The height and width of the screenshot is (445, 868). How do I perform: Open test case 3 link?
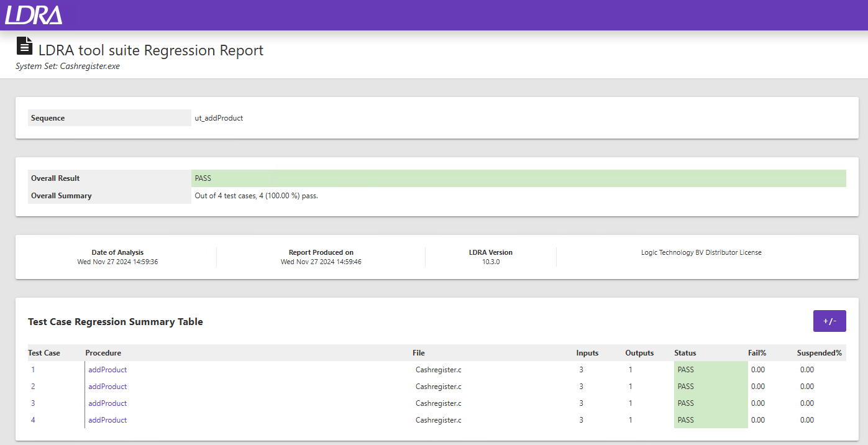tap(33, 403)
